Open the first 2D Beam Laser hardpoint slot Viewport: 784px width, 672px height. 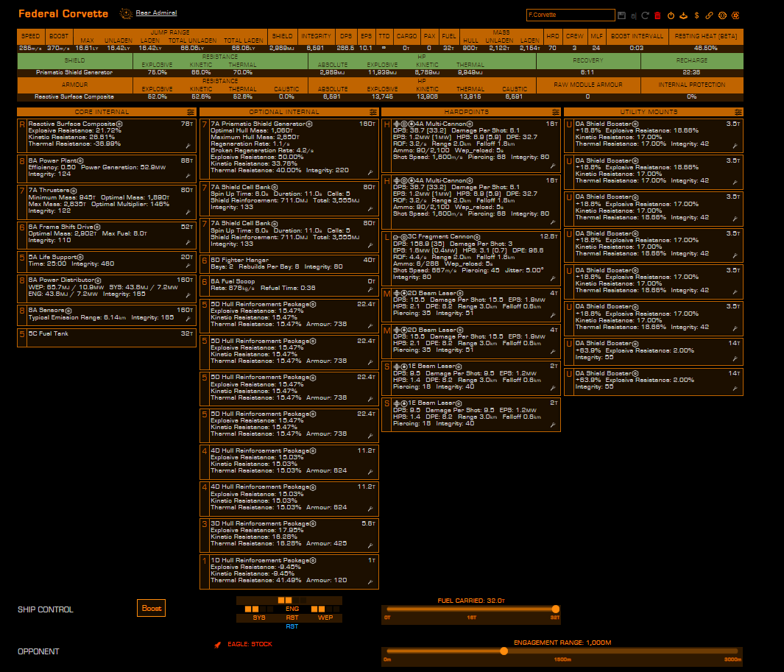pyautogui.click(x=471, y=305)
